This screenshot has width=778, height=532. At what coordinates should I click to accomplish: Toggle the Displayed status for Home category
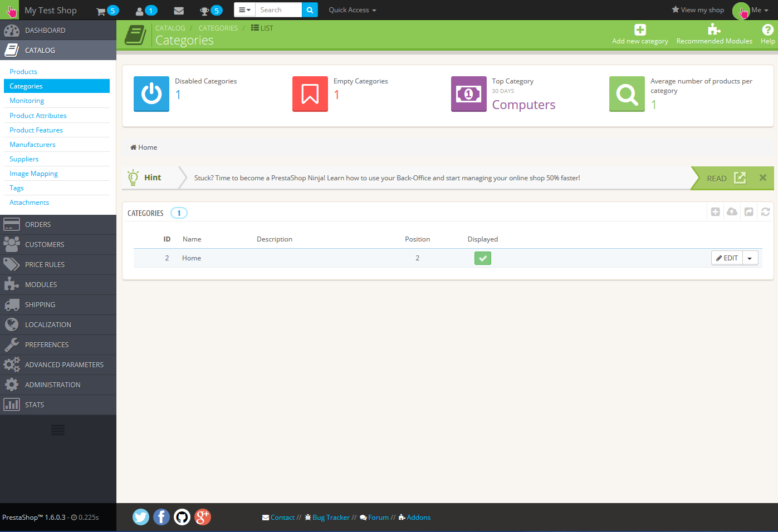point(483,258)
